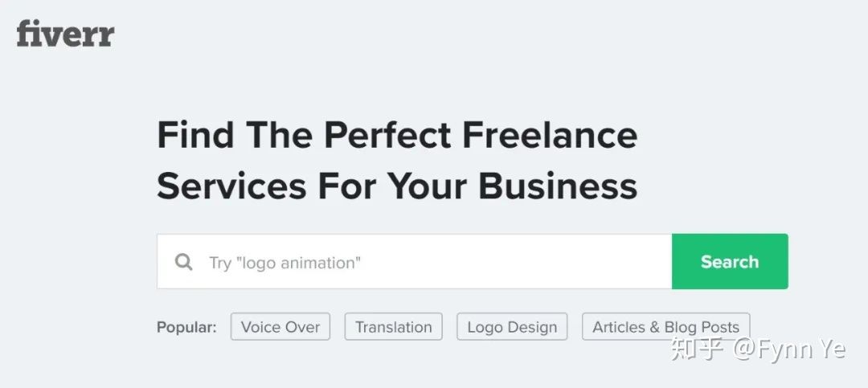The width and height of the screenshot is (868, 388).
Task: Click the word "Find" in the headline
Action: pos(195,135)
